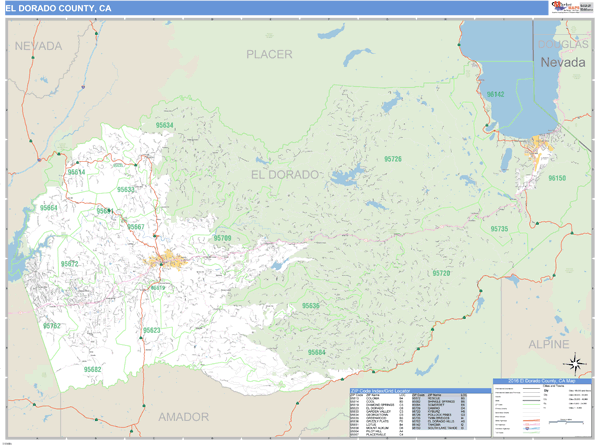
Task: Select ZIP code label 96142
Action: pos(496,94)
